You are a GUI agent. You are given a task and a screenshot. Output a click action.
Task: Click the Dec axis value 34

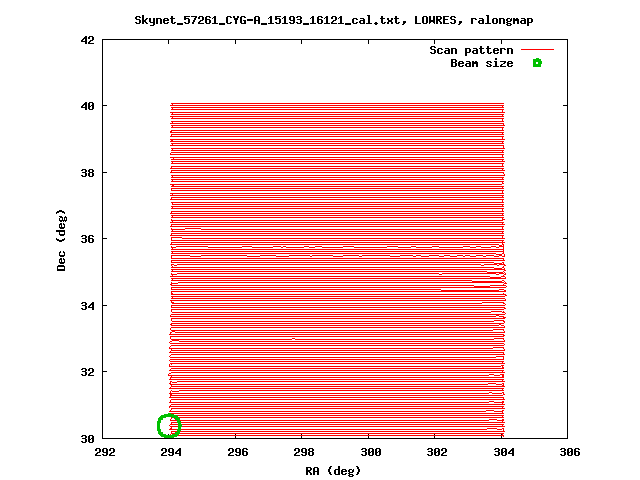click(87, 306)
